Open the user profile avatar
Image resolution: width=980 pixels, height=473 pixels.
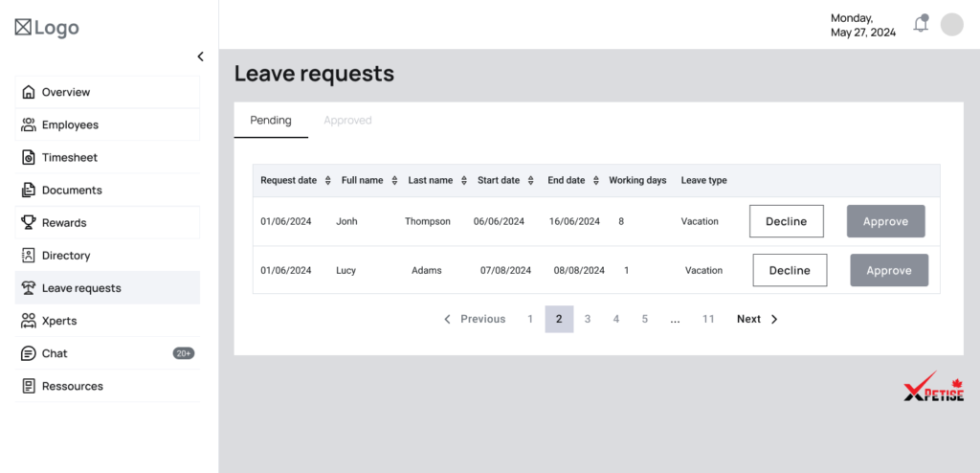pyautogui.click(x=951, y=25)
